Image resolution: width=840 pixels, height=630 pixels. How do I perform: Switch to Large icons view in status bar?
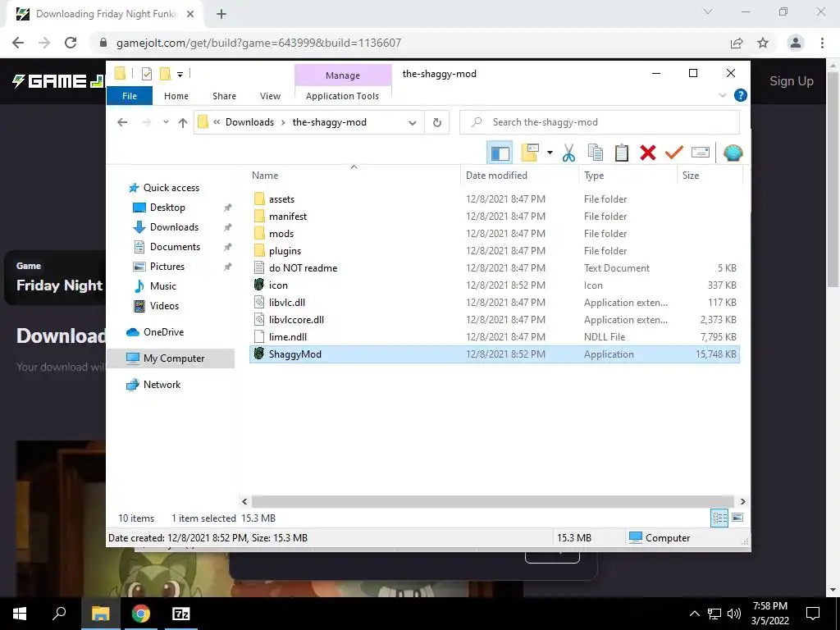pos(737,518)
